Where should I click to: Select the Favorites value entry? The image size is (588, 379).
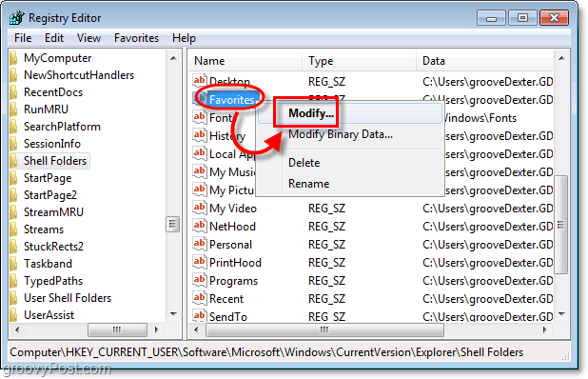coord(232,99)
